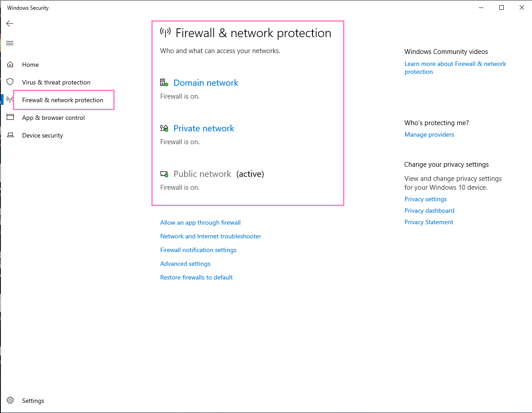The image size is (532, 413).
Task: Click "Who's protecting me?" heading
Action: [436, 122]
